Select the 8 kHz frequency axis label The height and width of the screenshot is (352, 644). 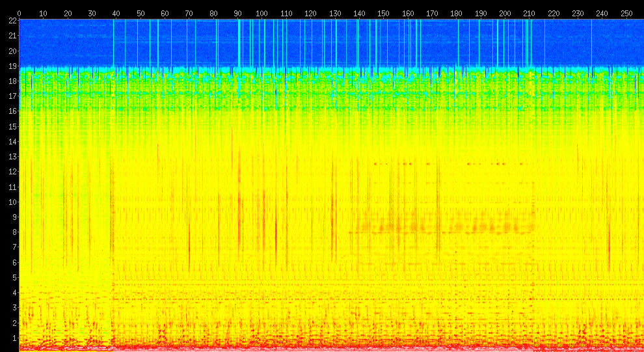pyautogui.click(x=14, y=232)
